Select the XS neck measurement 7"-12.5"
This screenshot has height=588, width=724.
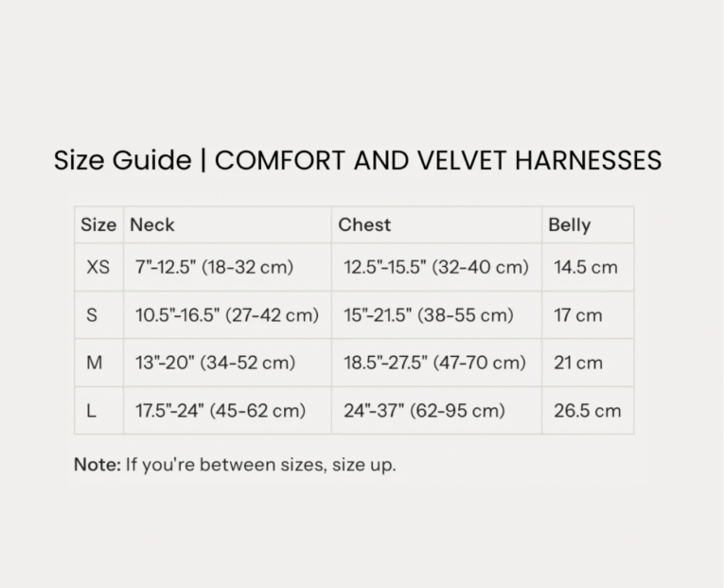[214, 268]
